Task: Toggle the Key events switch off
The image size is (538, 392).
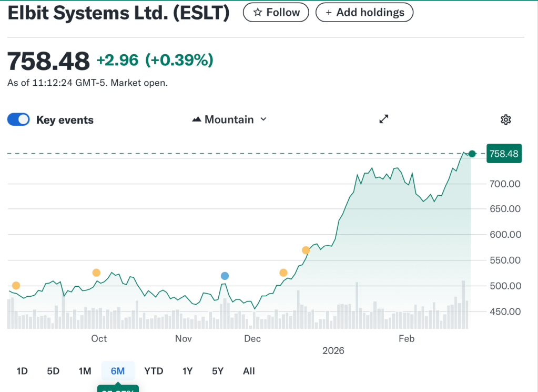Action: tap(18, 119)
